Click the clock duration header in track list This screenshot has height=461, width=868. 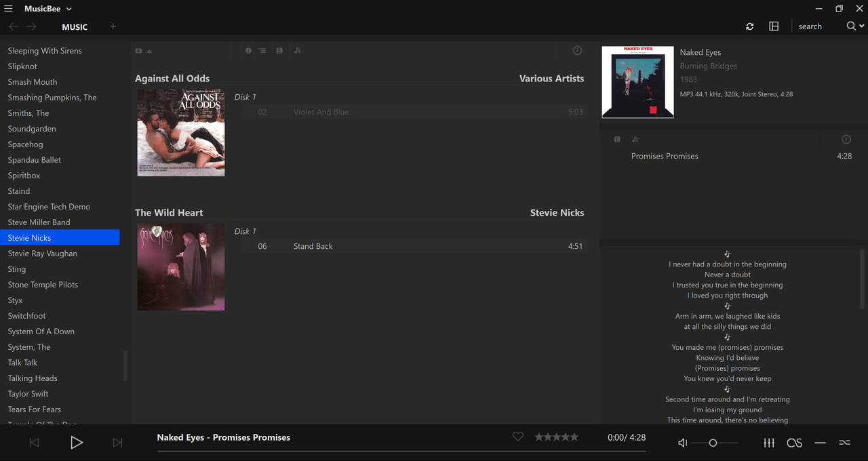(577, 51)
